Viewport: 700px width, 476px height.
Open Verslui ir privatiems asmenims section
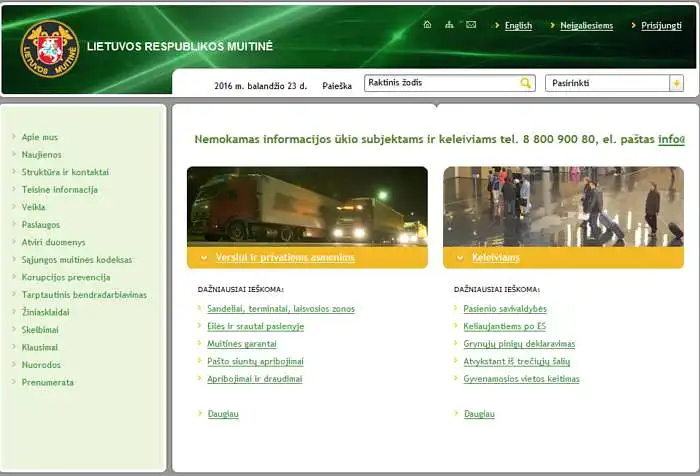285,258
